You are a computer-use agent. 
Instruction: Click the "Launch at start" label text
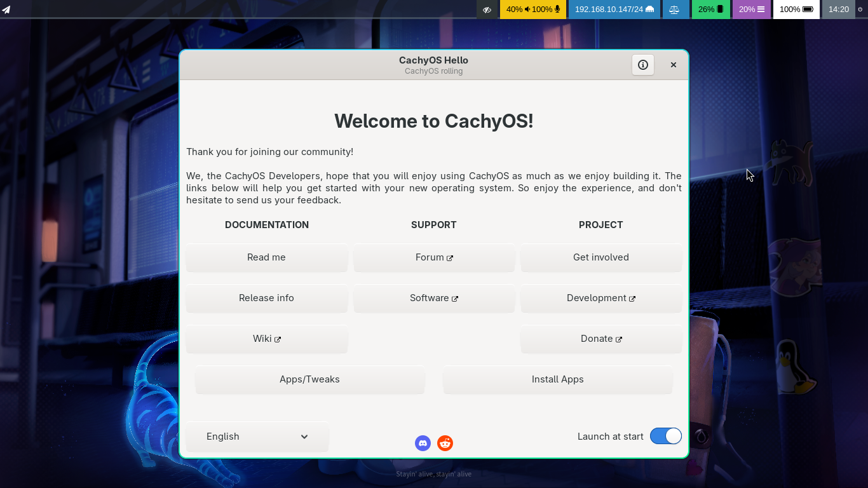611,437
